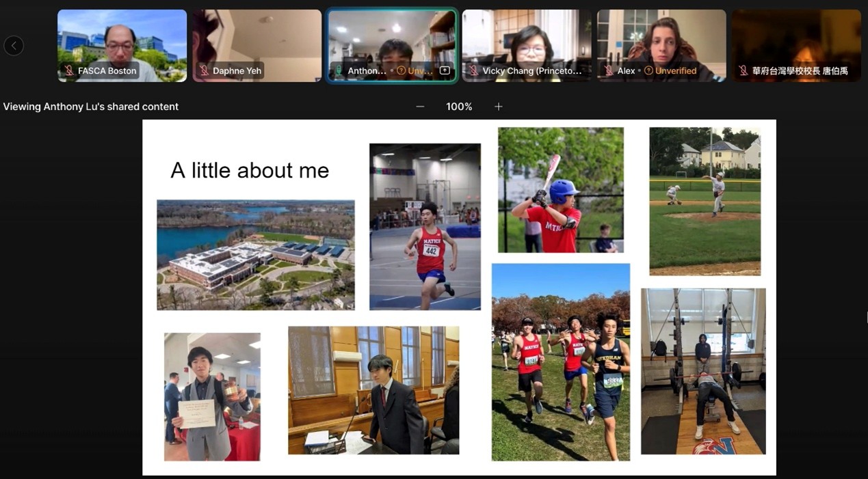Click the 100% zoom level indicator
Screen dimensions: 868x479
click(459, 107)
